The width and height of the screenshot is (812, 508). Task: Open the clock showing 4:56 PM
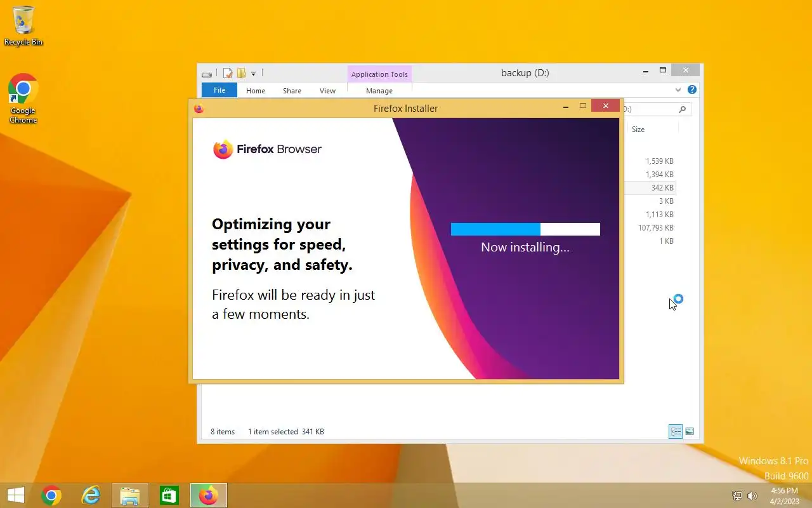785,496
